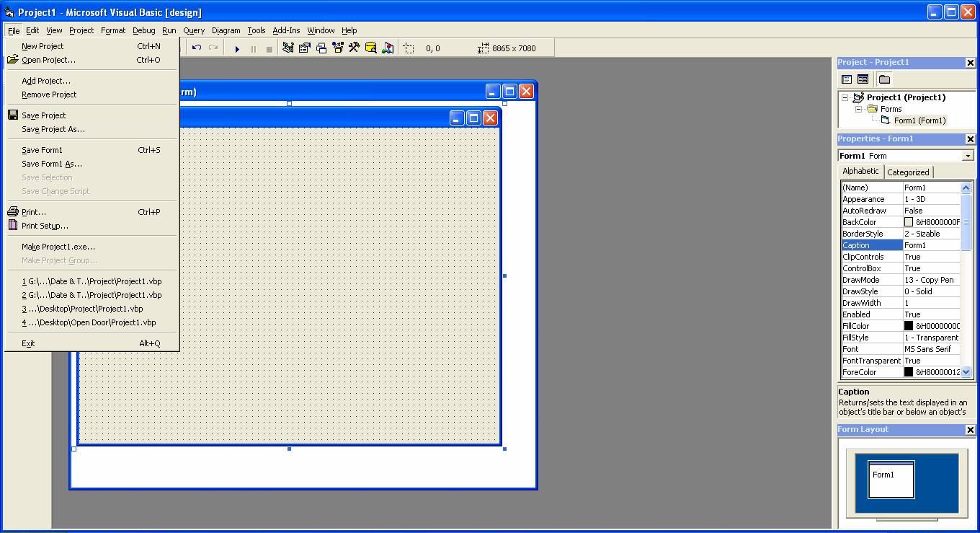
Task: Collapse the Forms folder node
Action: pyautogui.click(x=859, y=109)
